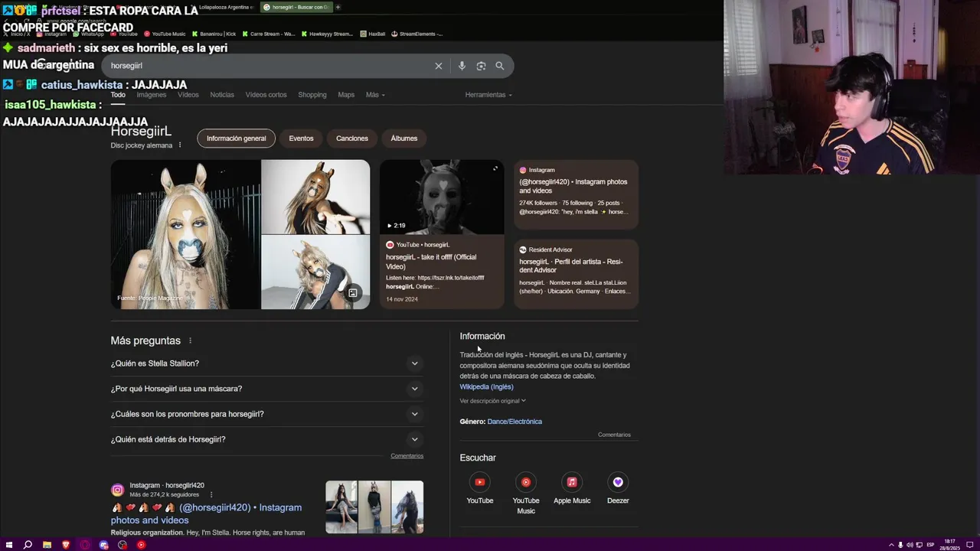The image size is (980, 551).
Task: Open options menu beside Disc jockey alemana
Action: 180,145
